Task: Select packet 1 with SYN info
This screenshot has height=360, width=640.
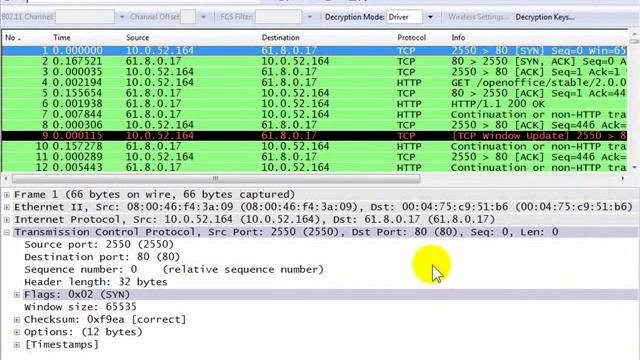Action: point(314,51)
